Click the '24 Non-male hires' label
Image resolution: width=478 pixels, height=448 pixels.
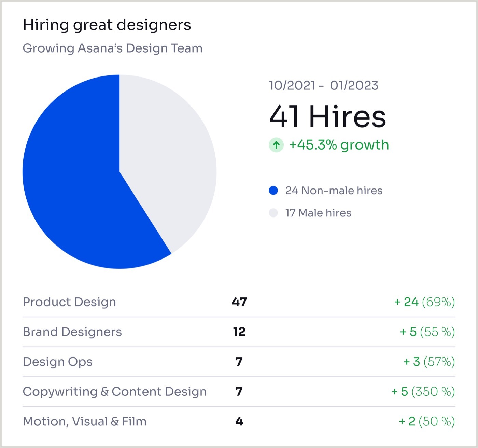tap(334, 191)
